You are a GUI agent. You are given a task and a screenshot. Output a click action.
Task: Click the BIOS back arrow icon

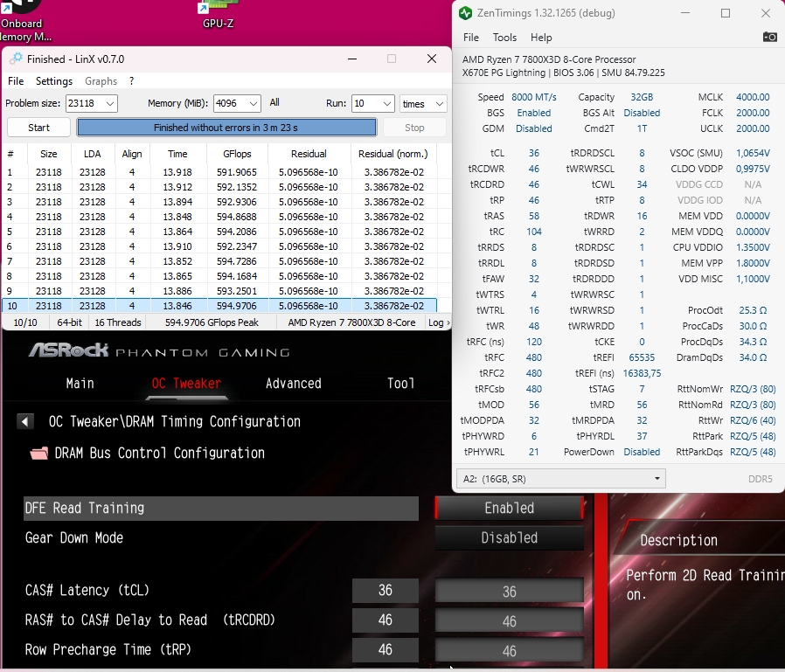click(x=25, y=421)
